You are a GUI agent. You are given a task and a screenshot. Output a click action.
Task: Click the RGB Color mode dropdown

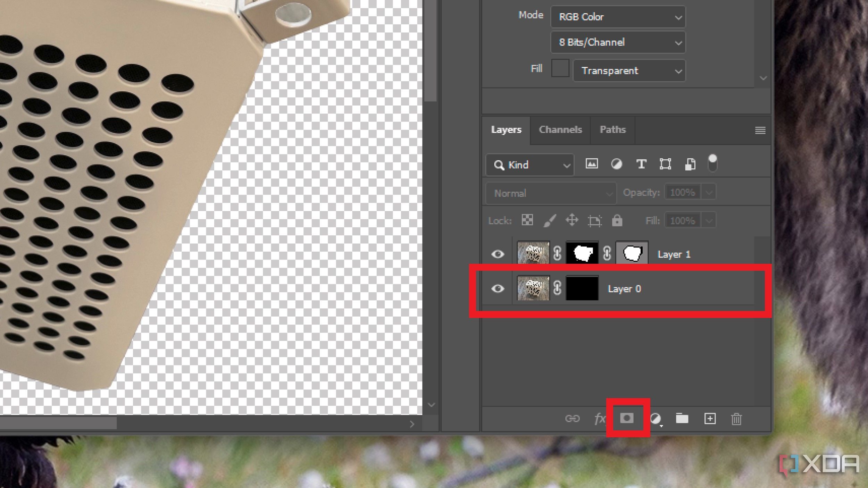[x=618, y=16]
